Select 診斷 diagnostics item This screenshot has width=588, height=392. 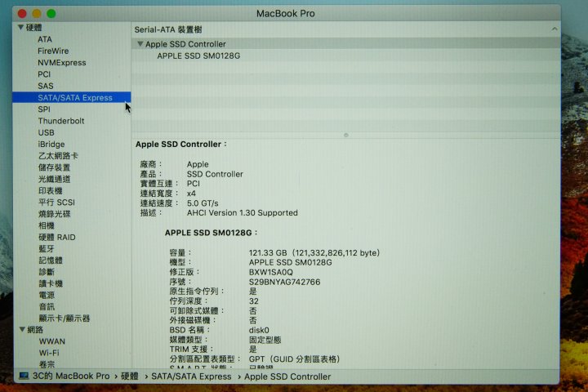click(46, 272)
